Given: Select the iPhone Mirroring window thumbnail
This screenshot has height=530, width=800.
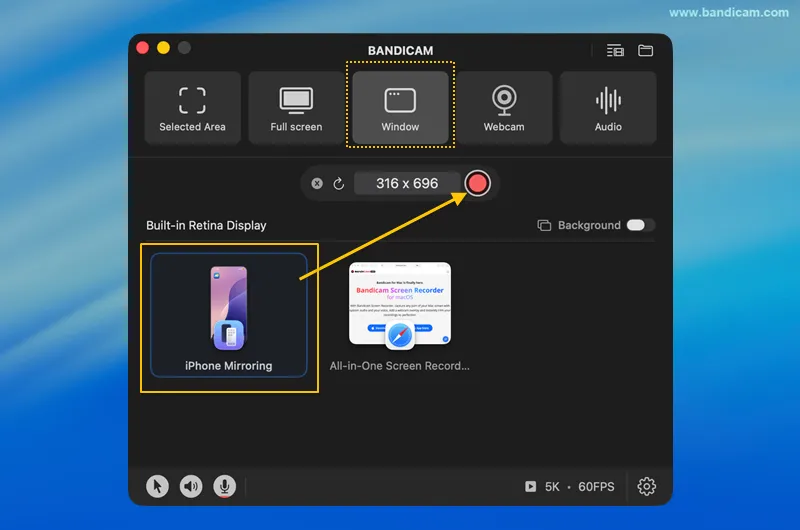Looking at the screenshot, I should coord(229,315).
